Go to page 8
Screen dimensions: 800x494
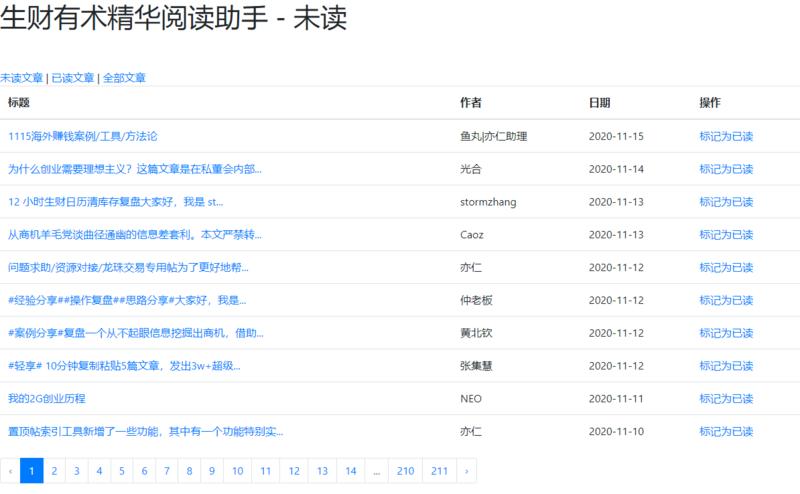click(189, 471)
